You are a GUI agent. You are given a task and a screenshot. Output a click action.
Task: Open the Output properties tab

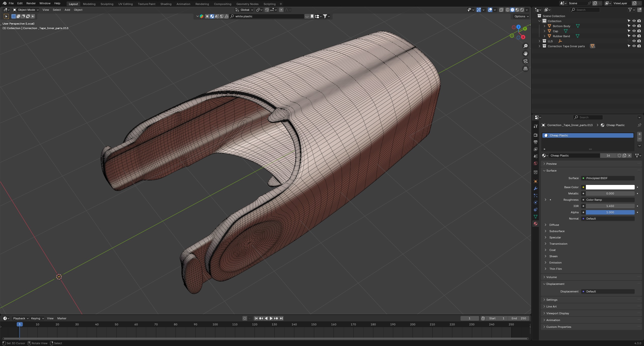[x=536, y=142]
